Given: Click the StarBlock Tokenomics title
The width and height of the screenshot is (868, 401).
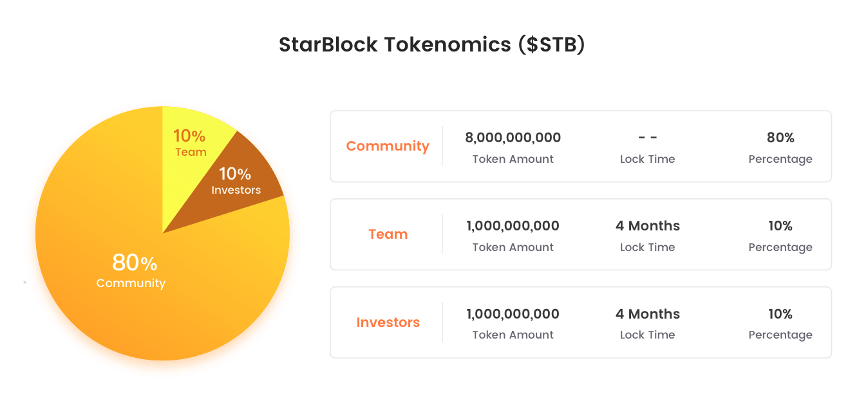Looking at the screenshot, I should click(x=431, y=45).
